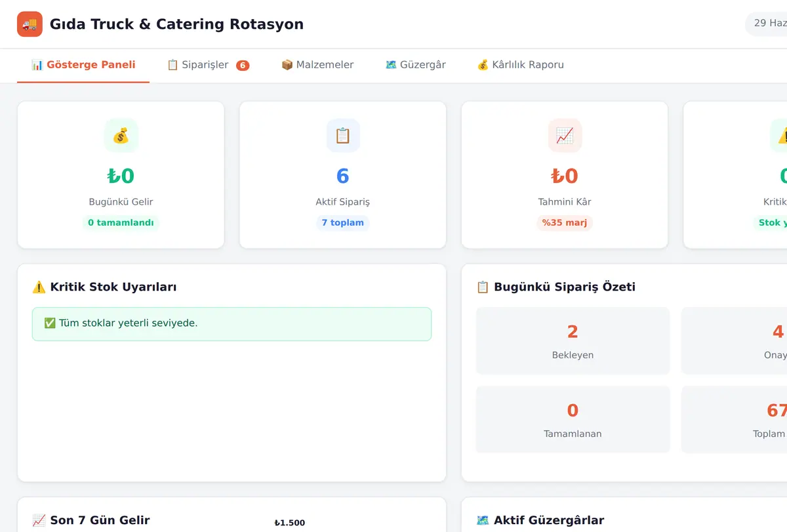Switch to the Siparişler tab

(x=208, y=65)
